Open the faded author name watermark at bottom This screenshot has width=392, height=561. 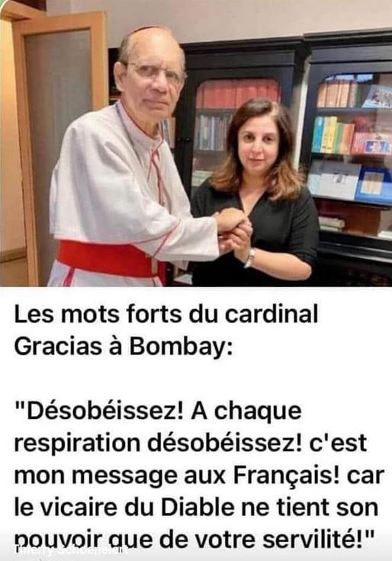(72, 550)
